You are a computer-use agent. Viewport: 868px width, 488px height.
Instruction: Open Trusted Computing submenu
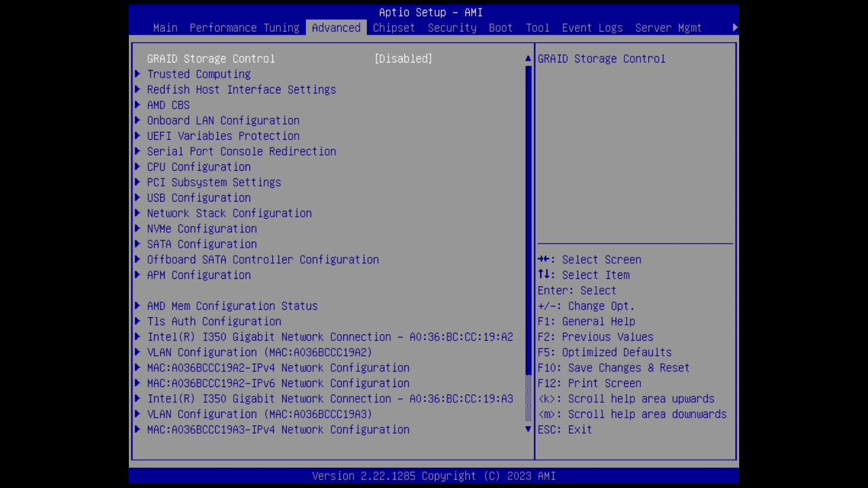point(199,75)
